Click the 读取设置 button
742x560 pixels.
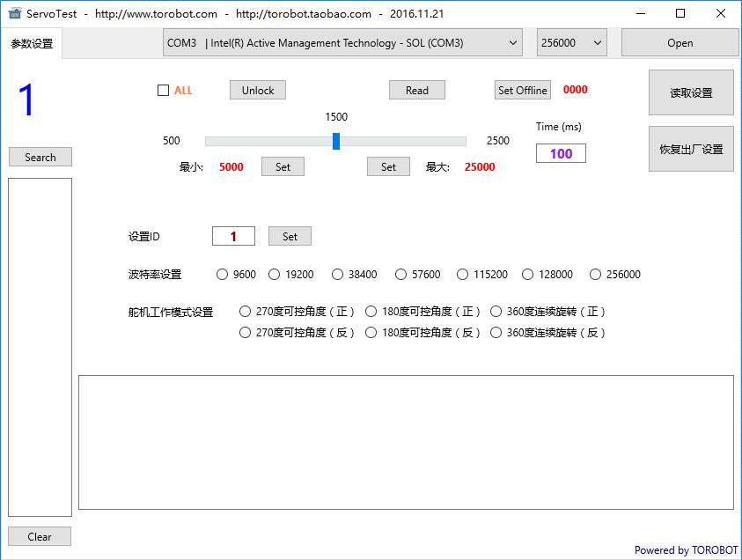[x=691, y=92]
